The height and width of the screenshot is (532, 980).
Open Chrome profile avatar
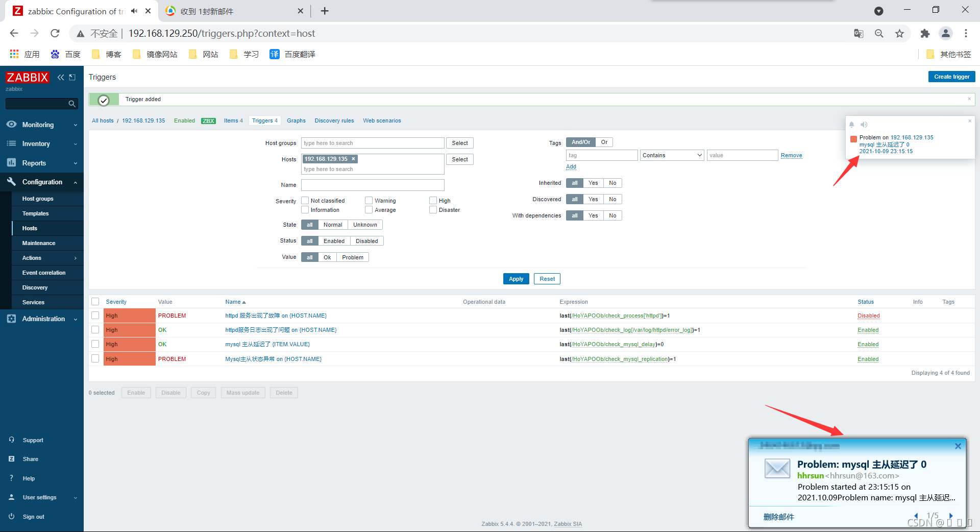click(946, 33)
